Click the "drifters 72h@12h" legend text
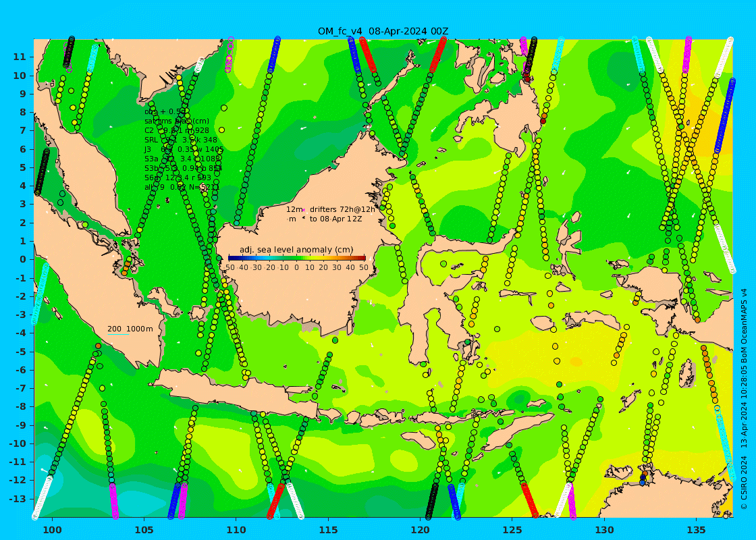 point(342,209)
